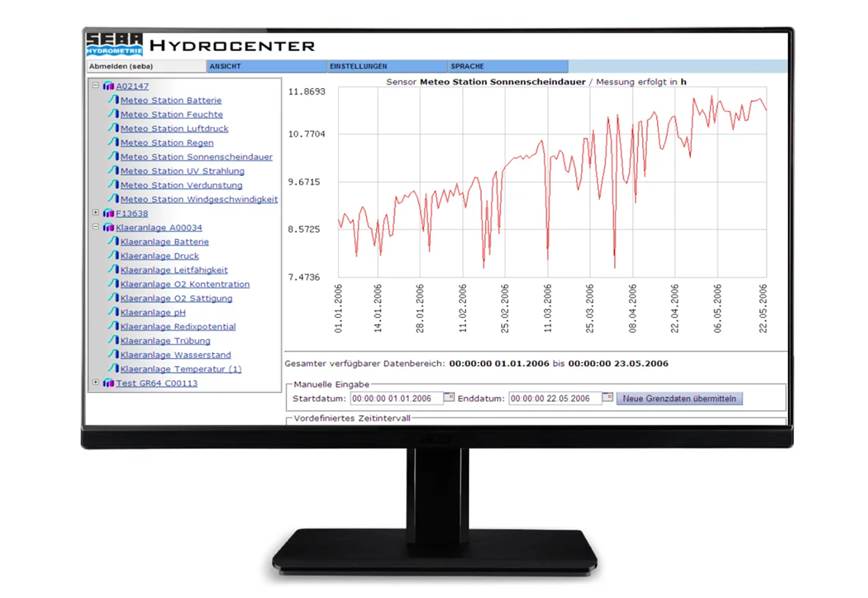Open the Startdatum calendar picker icon

(449, 398)
